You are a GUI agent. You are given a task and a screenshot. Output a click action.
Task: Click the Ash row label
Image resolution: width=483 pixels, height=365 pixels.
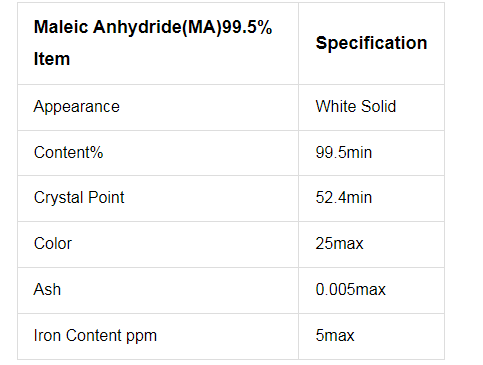(47, 289)
